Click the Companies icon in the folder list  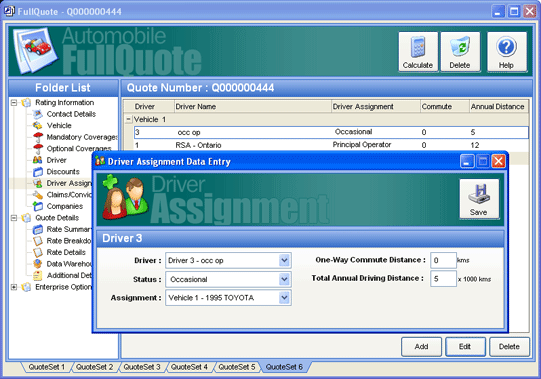(x=38, y=206)
